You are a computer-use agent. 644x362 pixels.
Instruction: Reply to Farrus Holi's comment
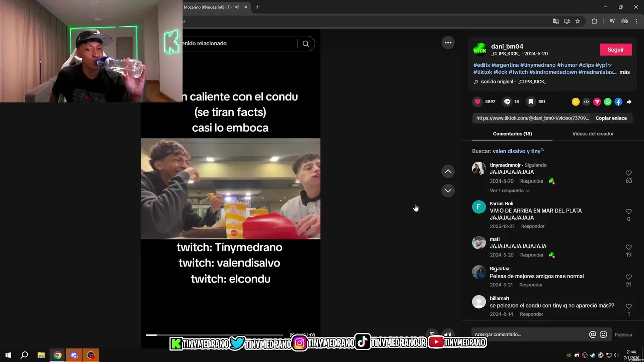(x=533, y=226)
